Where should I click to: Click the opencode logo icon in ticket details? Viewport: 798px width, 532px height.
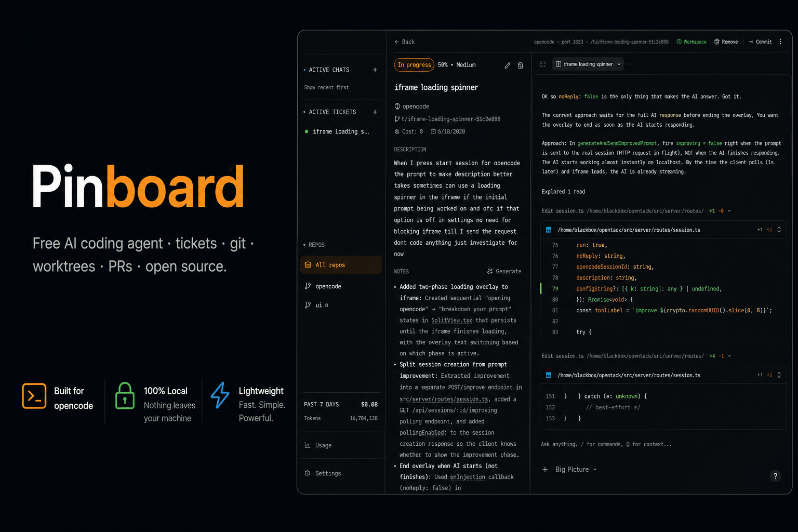[x=397, y=107]
